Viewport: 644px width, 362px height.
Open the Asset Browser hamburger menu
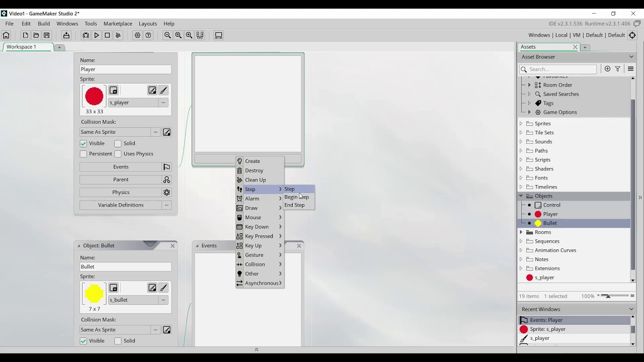point(630,69)
